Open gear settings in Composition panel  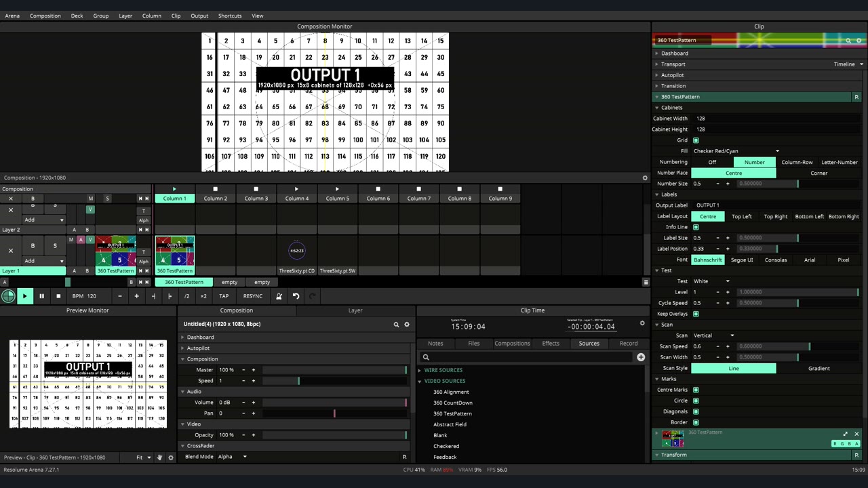407,325
